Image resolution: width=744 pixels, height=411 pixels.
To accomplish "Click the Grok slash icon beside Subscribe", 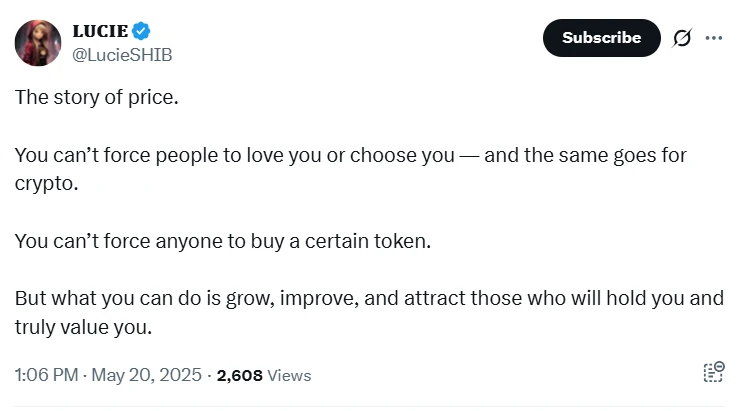I will tap(682, 38).
